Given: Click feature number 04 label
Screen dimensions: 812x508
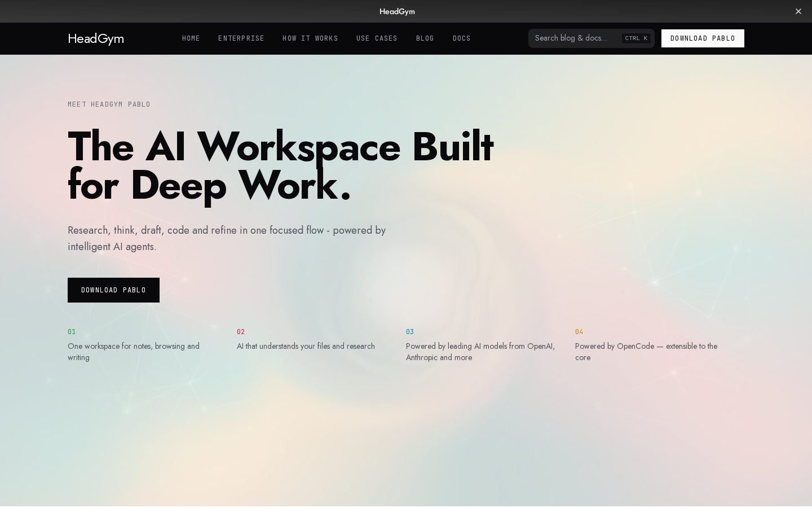Looking at the screenshot, I should (x=579, y=332).
